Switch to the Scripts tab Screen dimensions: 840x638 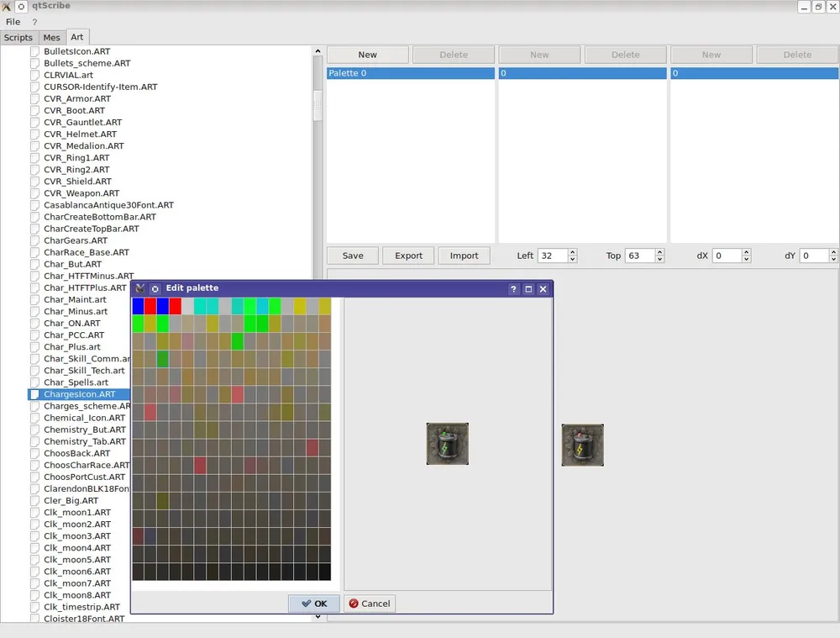coord(18,37)
